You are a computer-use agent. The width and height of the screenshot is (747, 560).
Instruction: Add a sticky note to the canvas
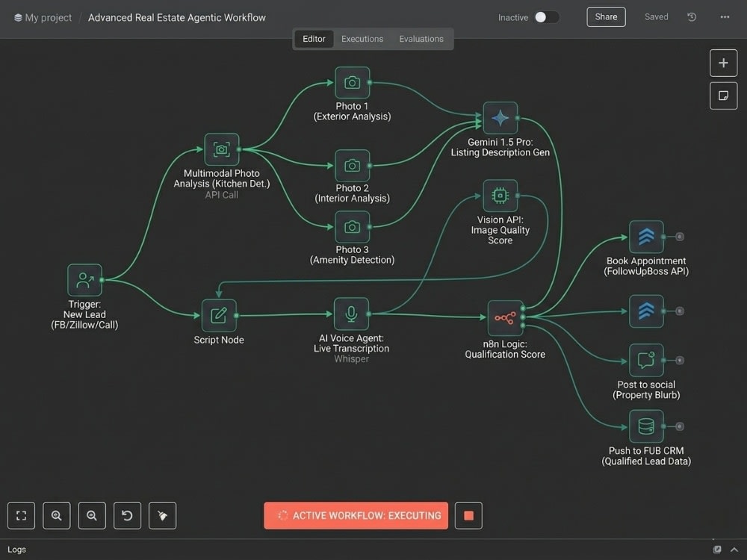pos(724,96)
